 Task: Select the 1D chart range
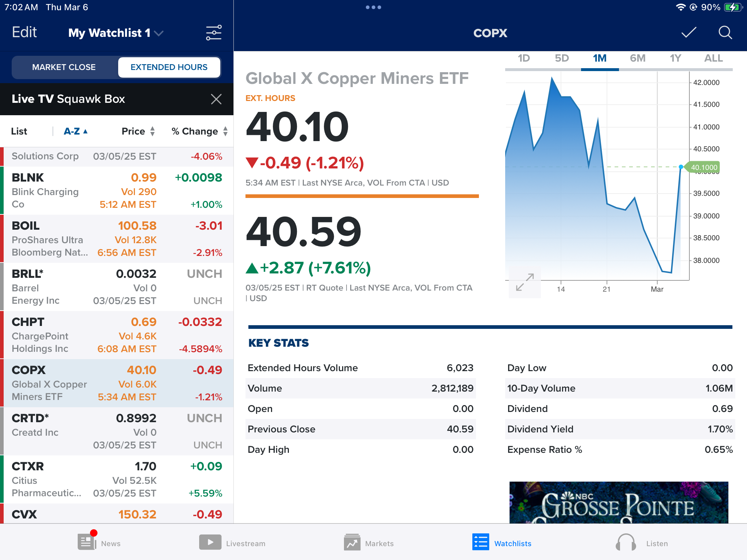(x=524, y=58)
